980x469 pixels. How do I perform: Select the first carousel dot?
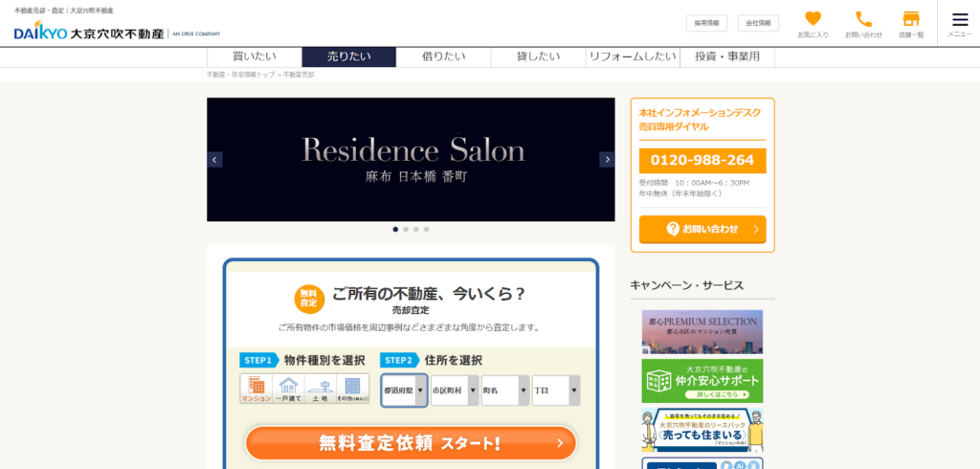[x=395, y=230]
